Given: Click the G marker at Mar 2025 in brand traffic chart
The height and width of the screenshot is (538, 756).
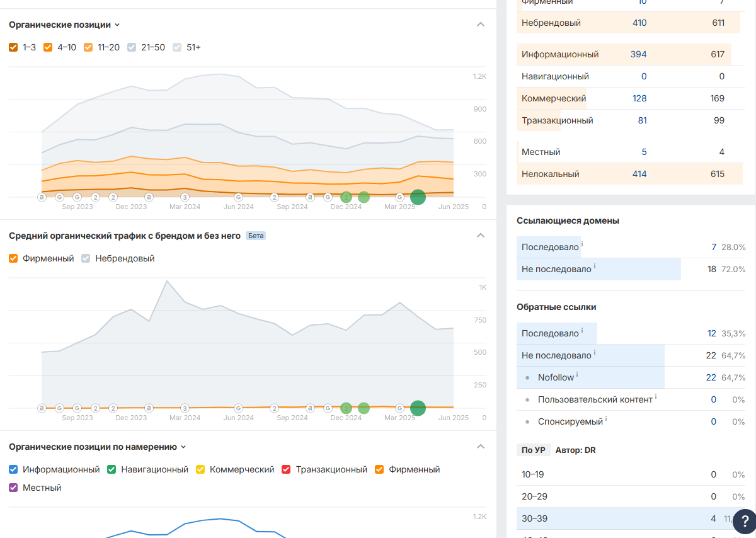Looking at the screenshot, I should click(399, 408).
